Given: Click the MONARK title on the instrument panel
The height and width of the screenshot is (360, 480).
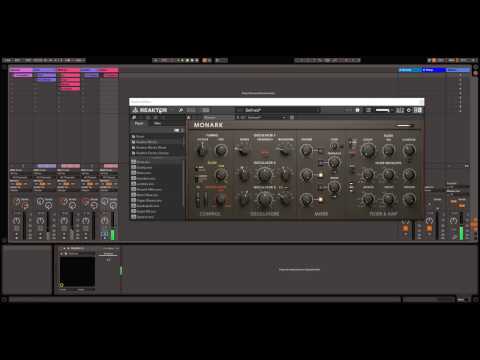Looking at the screenshot, I should point(208,125).
